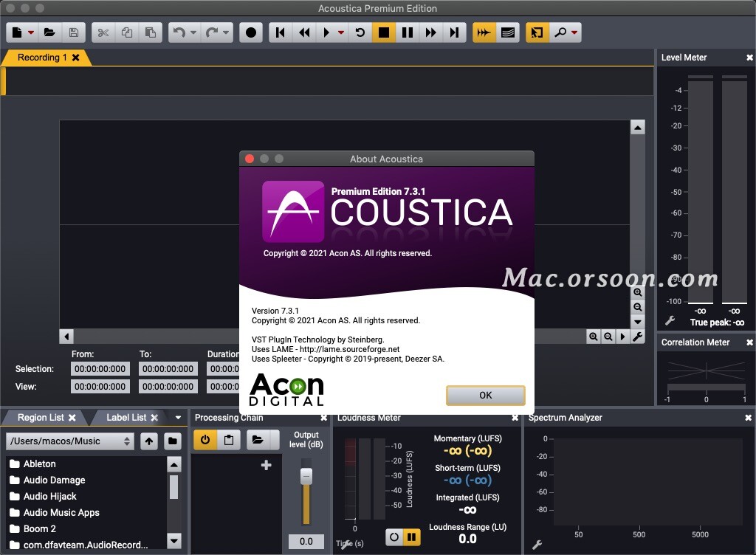Click OK in About Acoustica dialog

click(486, 395)
